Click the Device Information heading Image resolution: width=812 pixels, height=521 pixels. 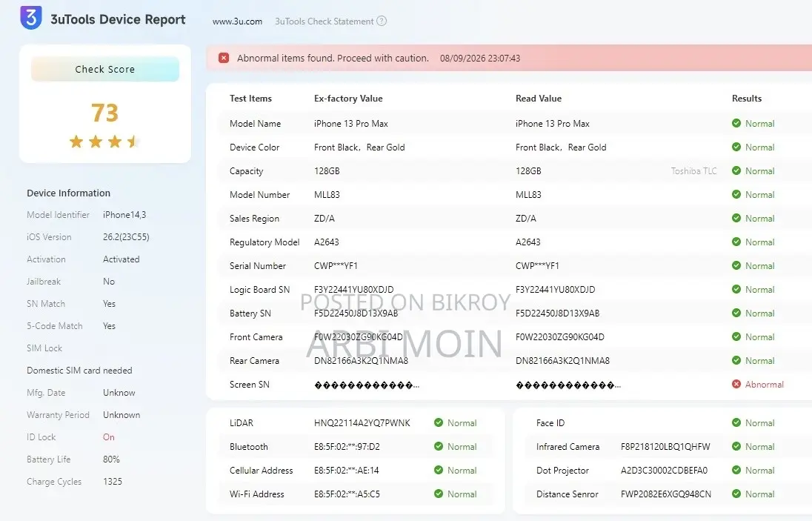tap(68, 193)
